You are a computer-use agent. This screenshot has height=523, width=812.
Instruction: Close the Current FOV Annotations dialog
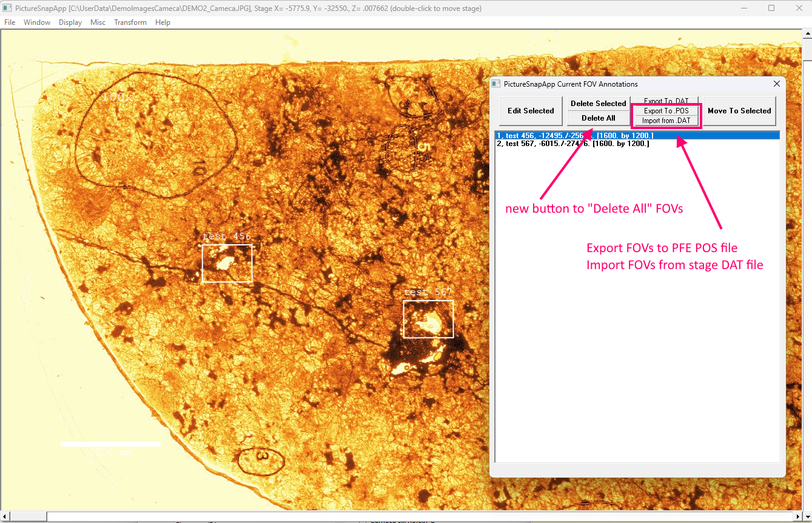[x=776, y=84]
